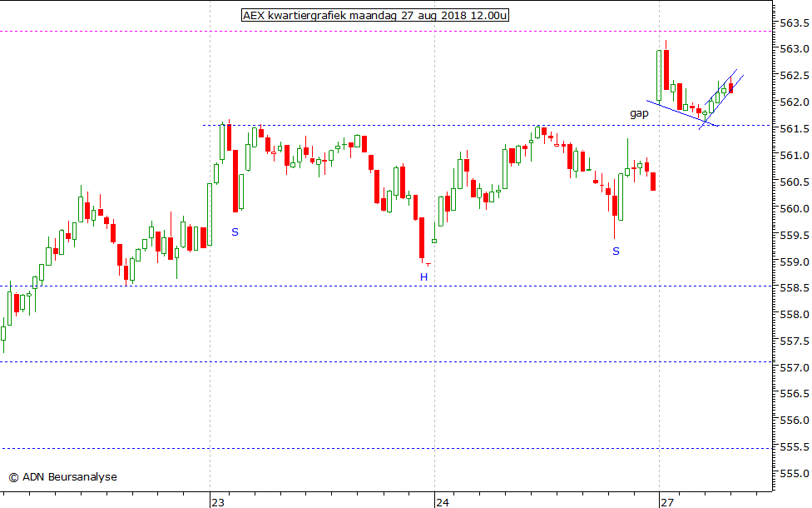Click the 561.0 price axis label
The image size is (812, 508).
point(795,156)
